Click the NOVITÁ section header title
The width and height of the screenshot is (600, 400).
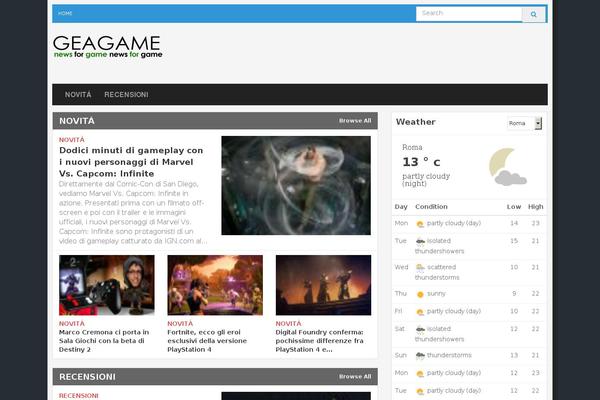pyautogui.click(x=77, y=121)
